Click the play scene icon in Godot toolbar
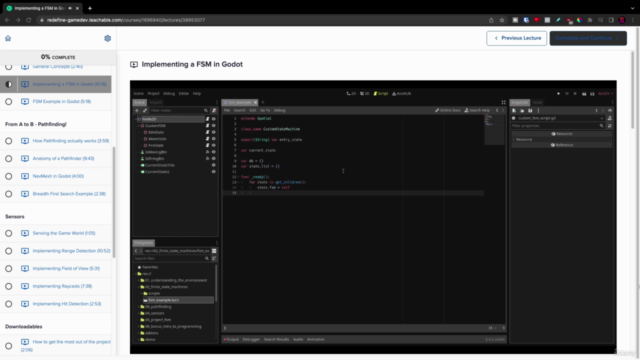The width and height of the screenshot is (640, 360). coord(584,94)
